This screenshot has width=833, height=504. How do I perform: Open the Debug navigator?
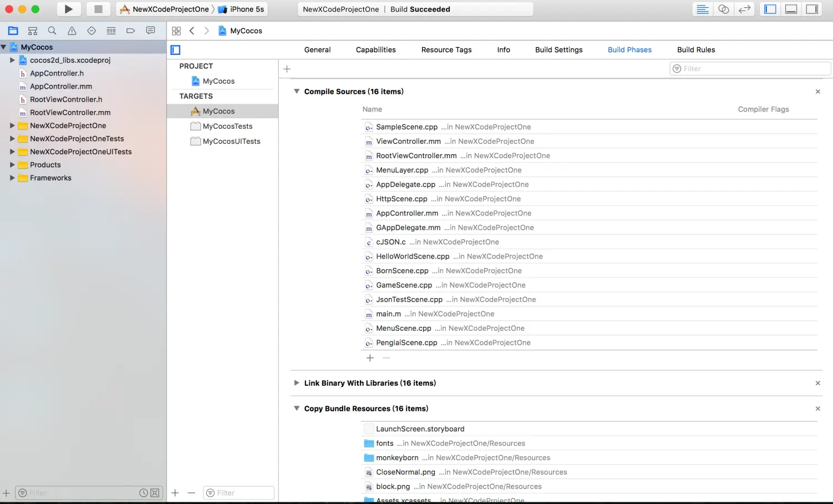click(111, 31)
